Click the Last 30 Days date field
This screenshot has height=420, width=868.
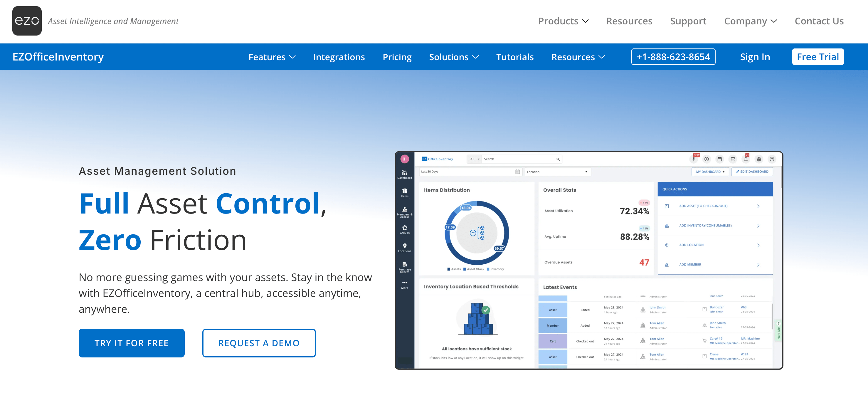tap(470, 172)
